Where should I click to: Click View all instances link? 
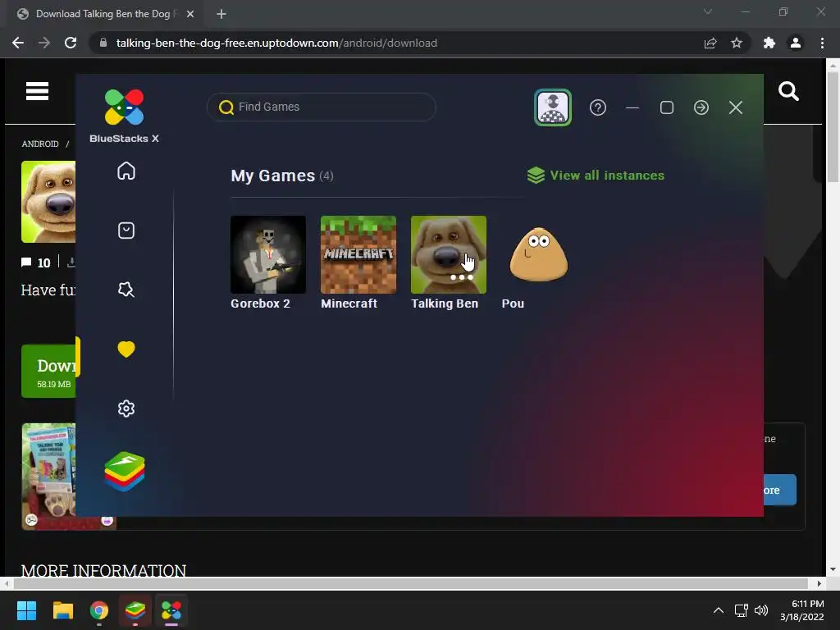point(596,176)
